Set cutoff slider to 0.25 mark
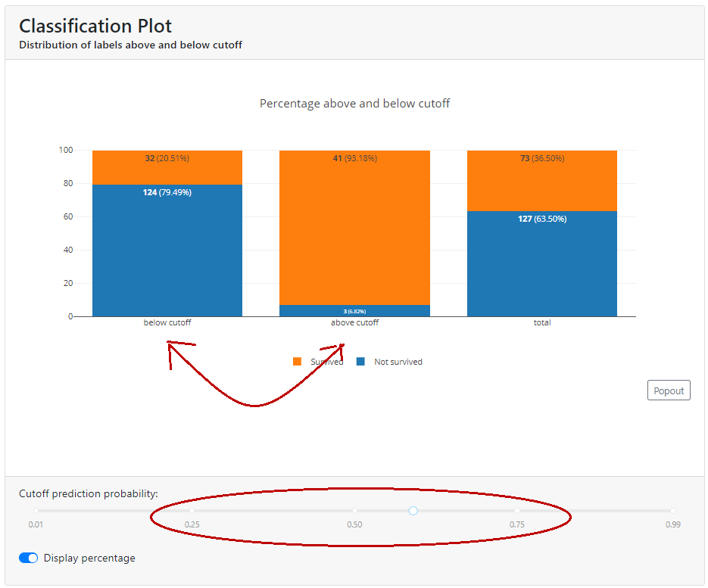This screenshot has height=588, width=708. click(192, 511)
